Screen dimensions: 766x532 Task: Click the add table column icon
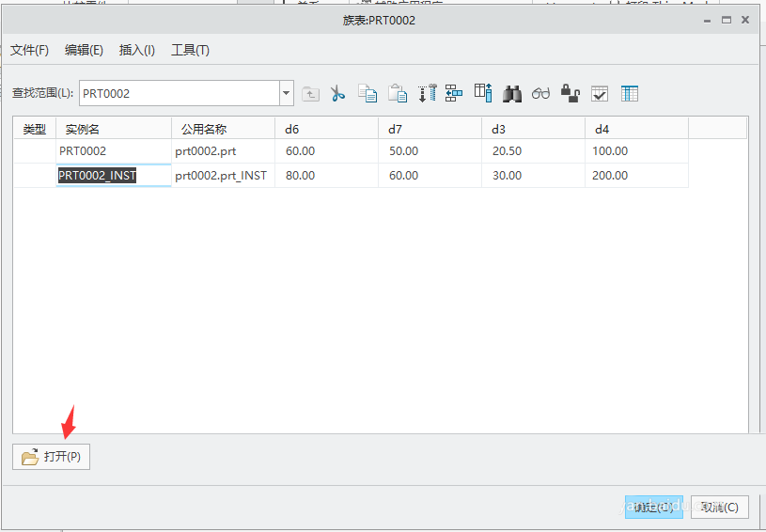coord(483,93)
